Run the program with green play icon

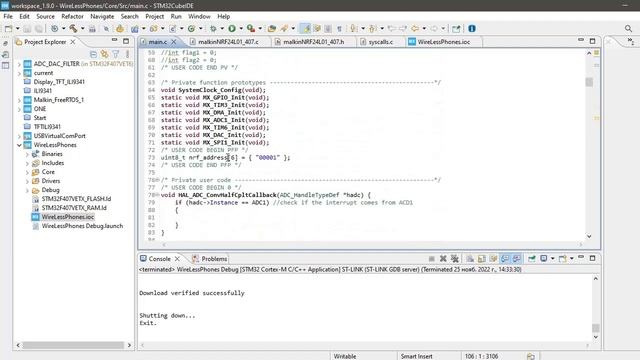pos(232,29)
